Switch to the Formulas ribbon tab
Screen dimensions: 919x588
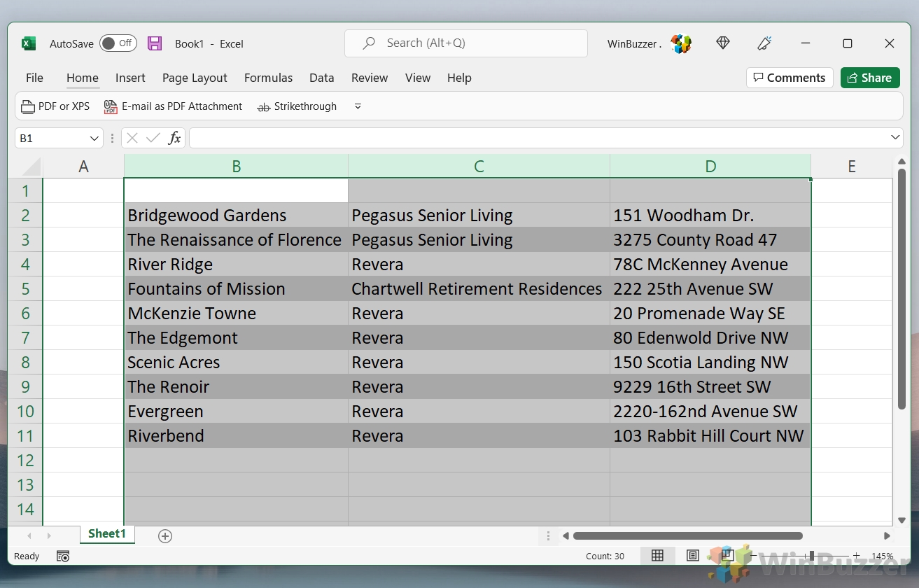pos(268,78)
